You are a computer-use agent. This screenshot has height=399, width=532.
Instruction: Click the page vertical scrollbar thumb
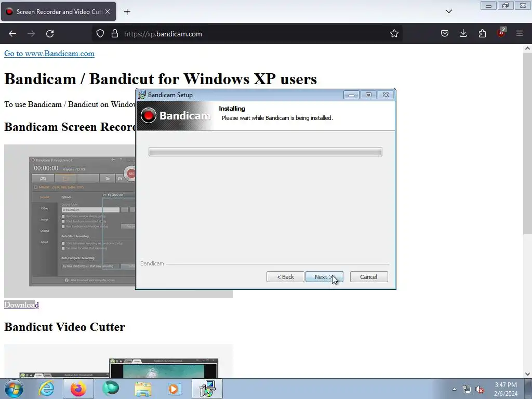point(527,143)
